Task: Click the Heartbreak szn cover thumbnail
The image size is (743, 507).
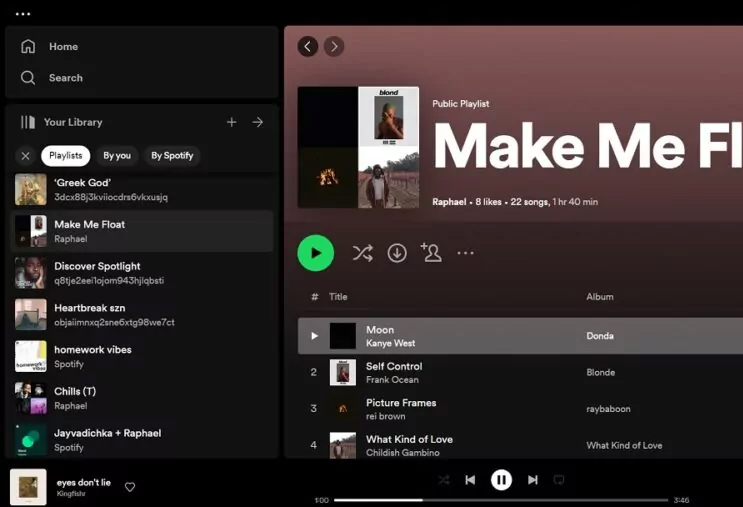Action: coord(31,315)
